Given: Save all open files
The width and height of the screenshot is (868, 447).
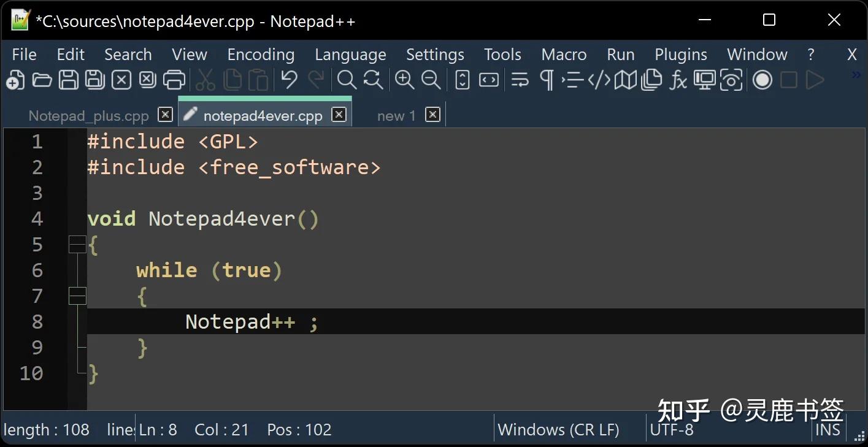Looking at the screenshot, I should tap(94, 80).
